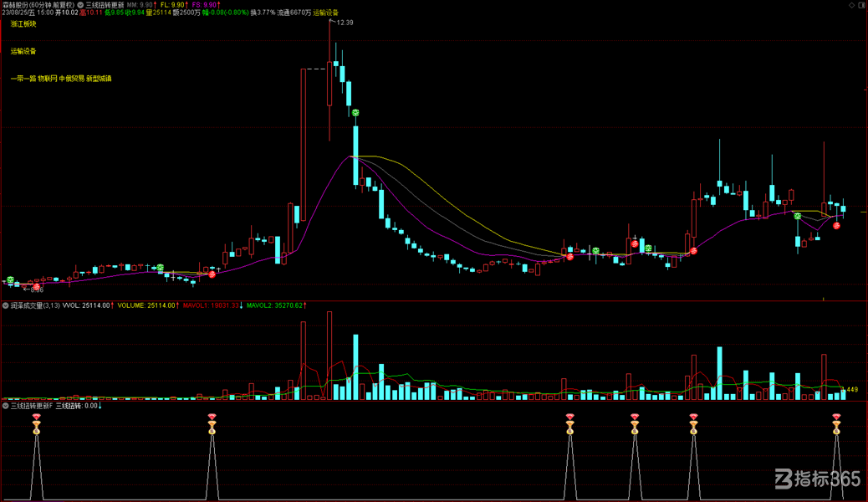The image size is (868, 502).
Task: Click the tallest cyan volume bar
Action: [356, 366]
